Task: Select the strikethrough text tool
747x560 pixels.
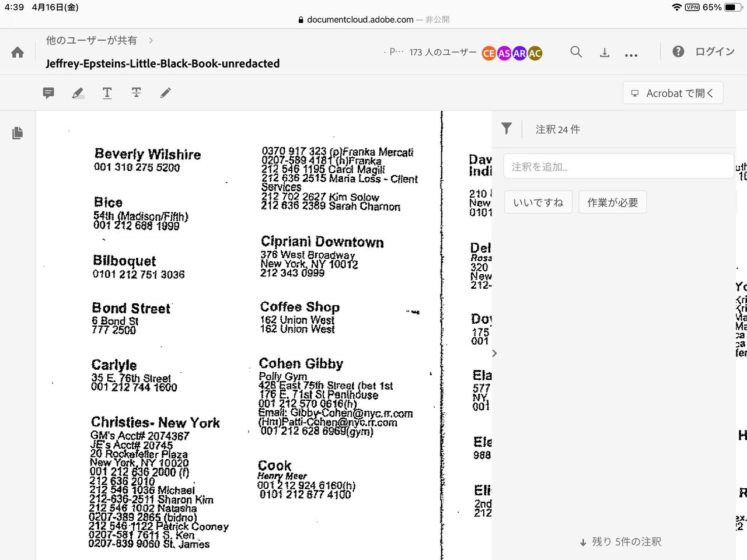Action: (136, 93)
